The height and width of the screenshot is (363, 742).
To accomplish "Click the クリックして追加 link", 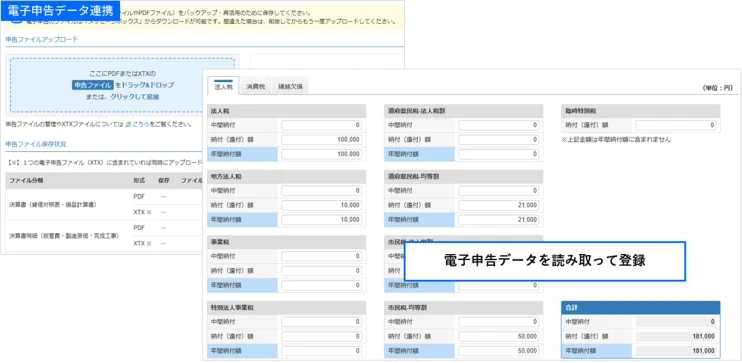I will pyautogui.click(x=135, y=97).
